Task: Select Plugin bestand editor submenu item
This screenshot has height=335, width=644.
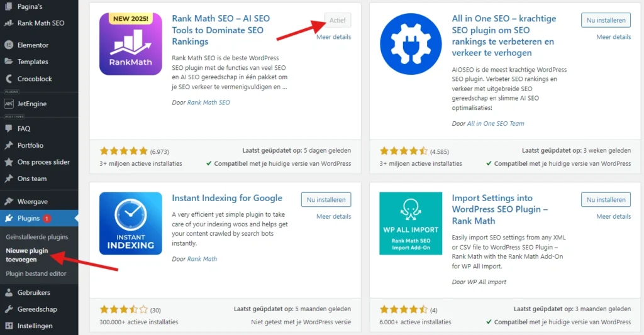Action: (x=36, y=273)
